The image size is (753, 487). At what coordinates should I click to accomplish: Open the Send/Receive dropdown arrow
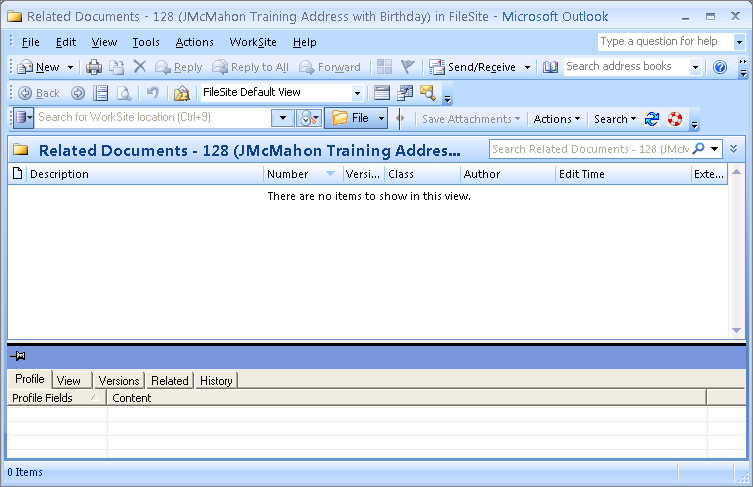point(527,67)
